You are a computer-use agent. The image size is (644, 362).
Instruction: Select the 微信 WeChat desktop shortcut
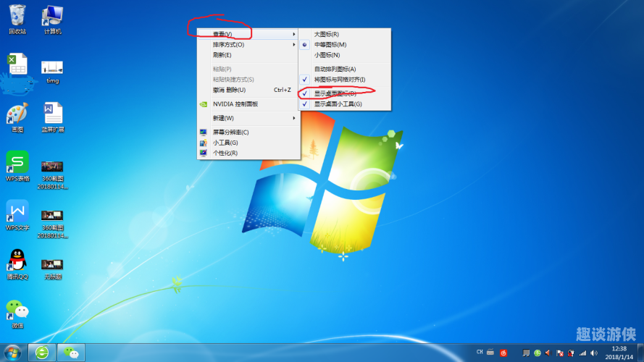click(17, 313)
